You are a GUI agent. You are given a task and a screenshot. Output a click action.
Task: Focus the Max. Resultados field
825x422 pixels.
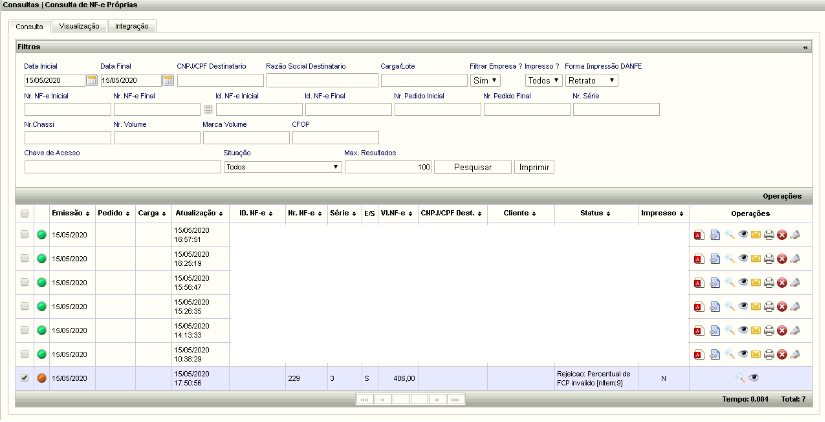(x=388, y=167)
